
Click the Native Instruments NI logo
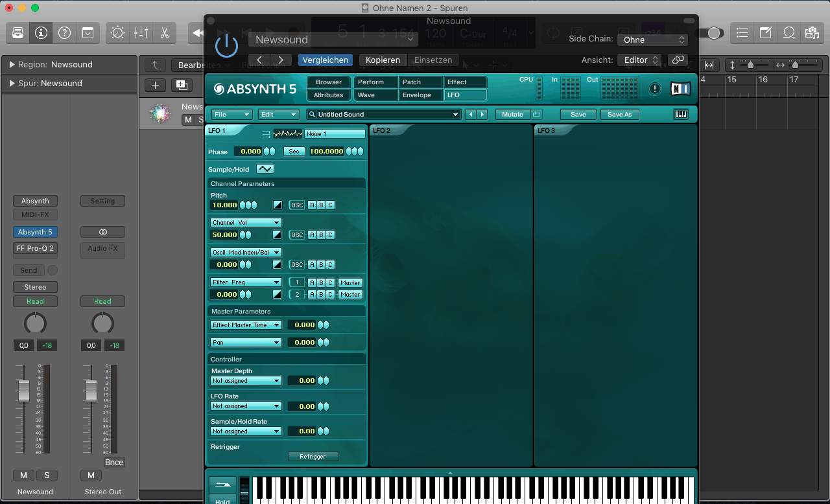point(680,89)
